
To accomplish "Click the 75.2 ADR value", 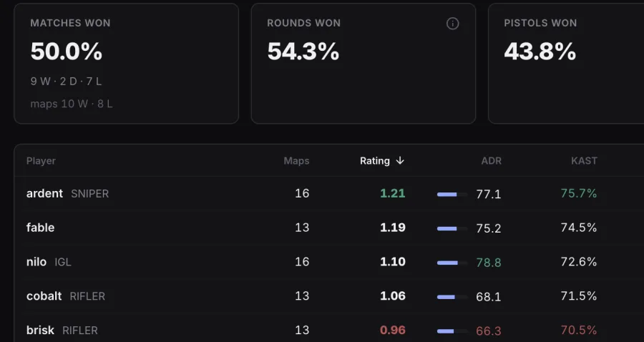I will (x=488, y=228).
